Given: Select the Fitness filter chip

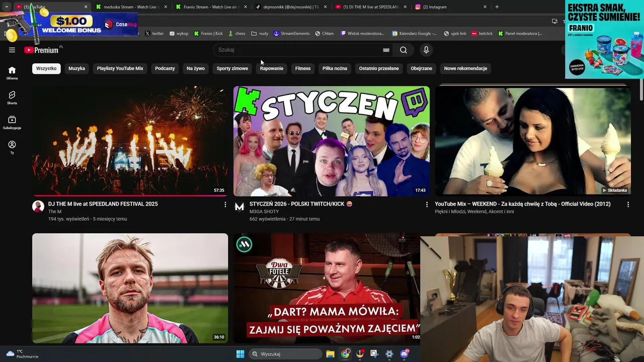Looking at the screenshot, I should [x=303, y=68].
